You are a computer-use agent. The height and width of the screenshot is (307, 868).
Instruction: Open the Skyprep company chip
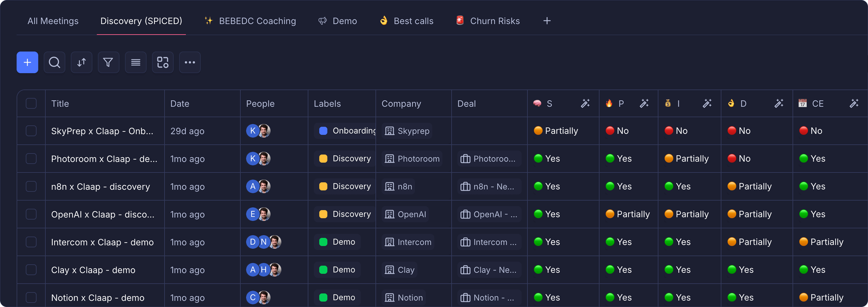407,131
